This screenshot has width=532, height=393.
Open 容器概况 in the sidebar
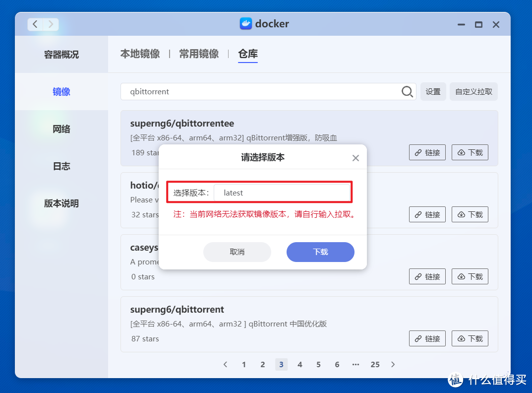click(61, 55)
